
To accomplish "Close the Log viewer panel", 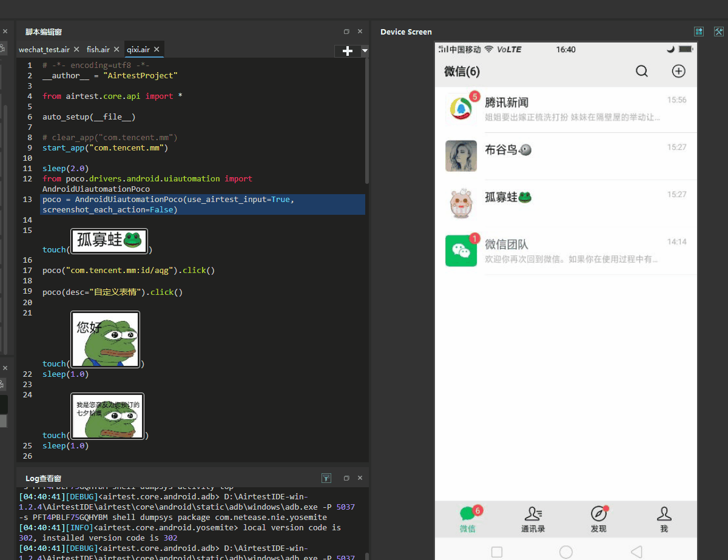I will 360,478.
